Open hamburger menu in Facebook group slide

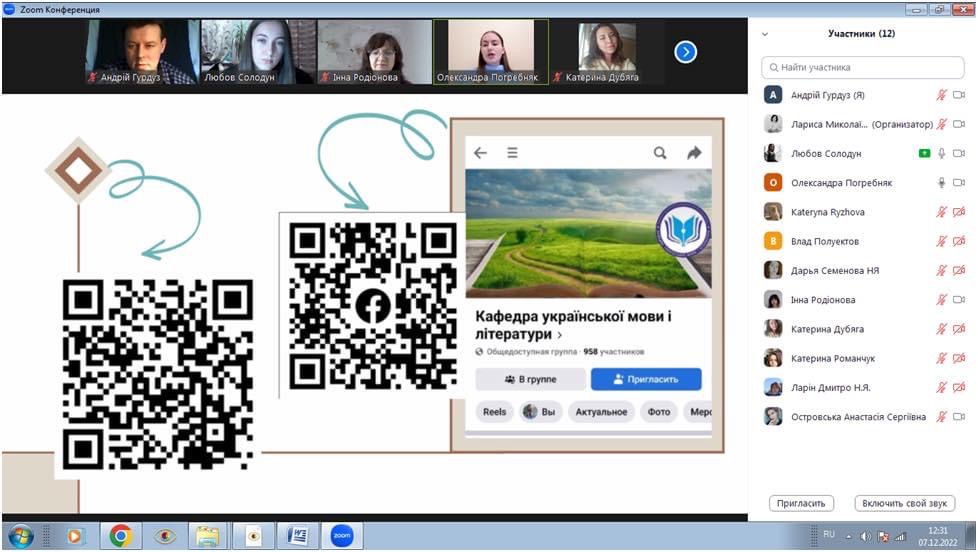[512, 153]
